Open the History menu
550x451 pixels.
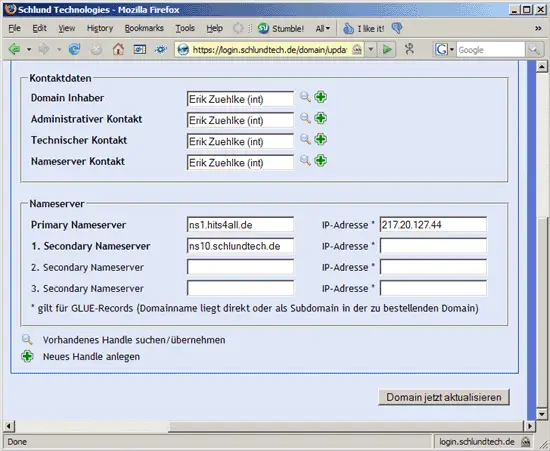pyautogui.click(x=100, y=28)
